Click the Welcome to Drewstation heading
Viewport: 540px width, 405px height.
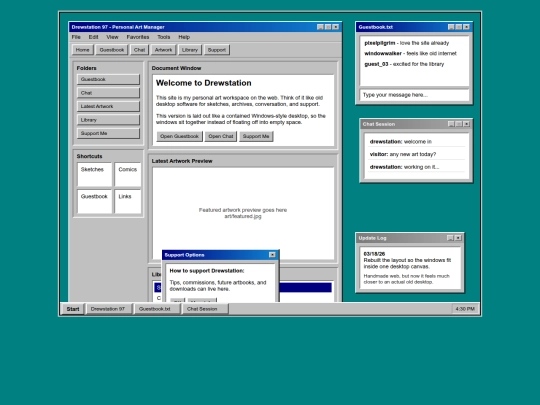coord(204,83)
